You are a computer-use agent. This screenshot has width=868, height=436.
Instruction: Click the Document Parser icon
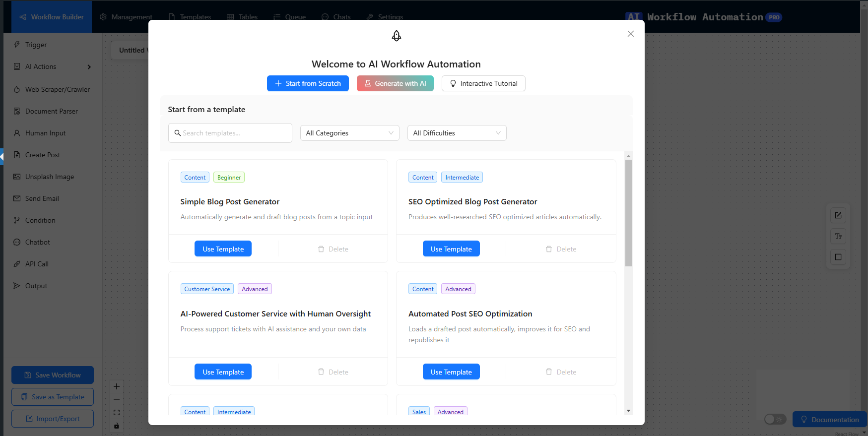[17, 111]
